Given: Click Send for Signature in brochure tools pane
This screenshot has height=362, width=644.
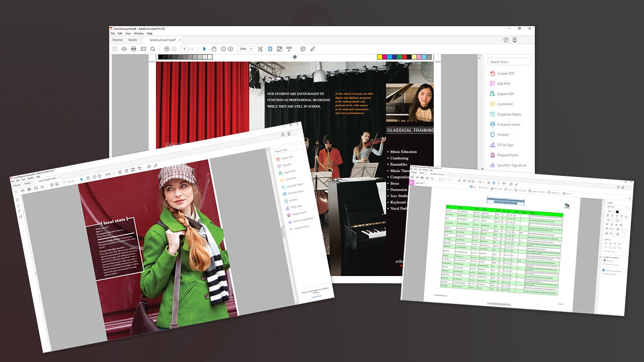Looking at the screenshot, I should pos(511,165).
